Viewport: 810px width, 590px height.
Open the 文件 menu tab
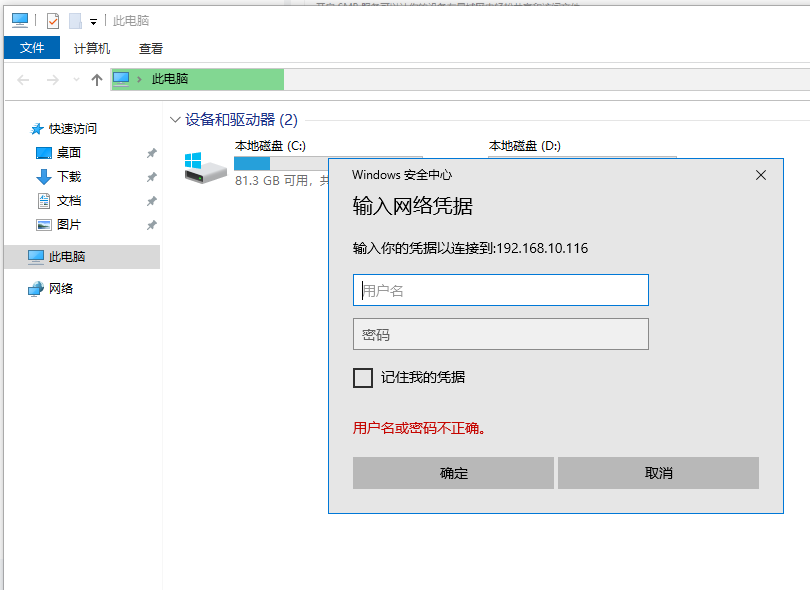[32, 48]
